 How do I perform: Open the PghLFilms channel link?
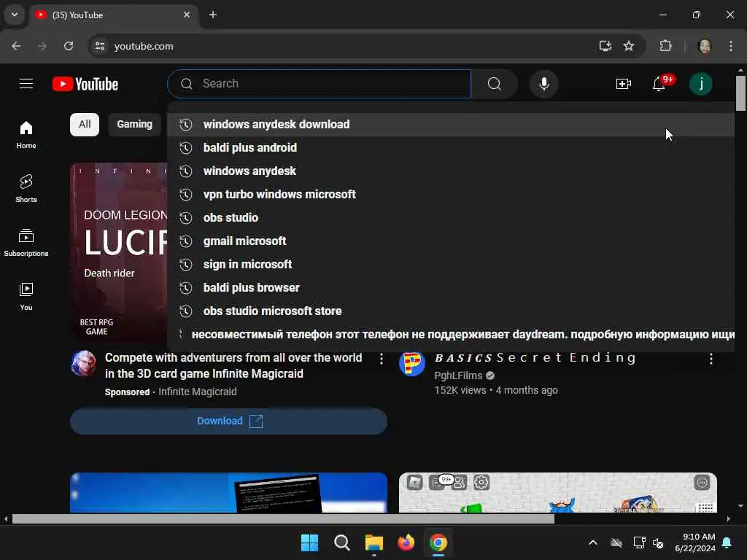458,376
